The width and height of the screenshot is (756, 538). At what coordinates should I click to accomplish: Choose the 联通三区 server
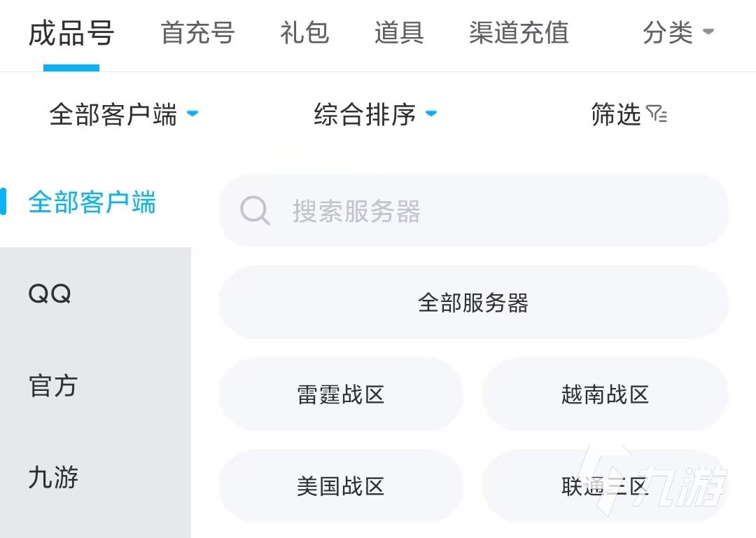tap(605, 486)
